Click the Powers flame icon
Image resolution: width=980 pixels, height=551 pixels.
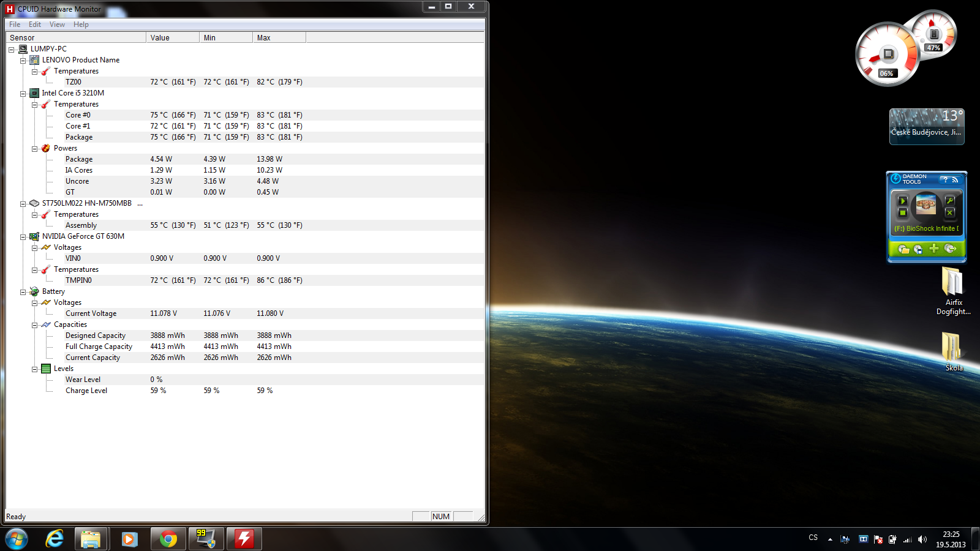[x=46, y=148]
